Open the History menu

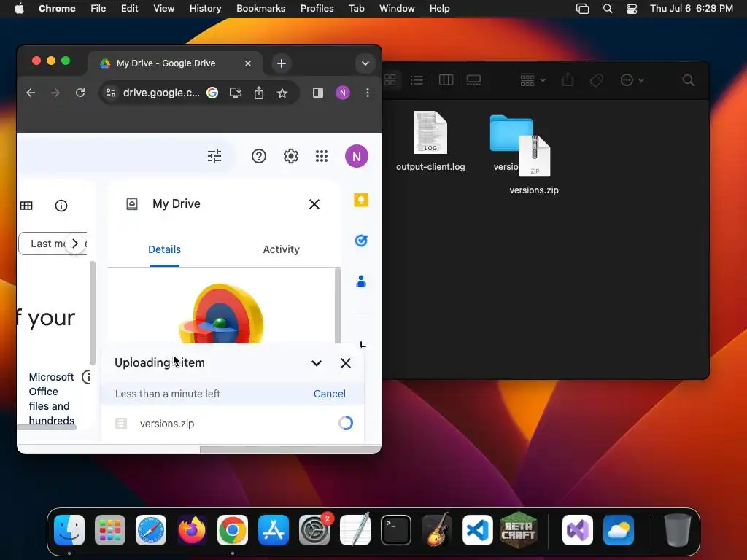pos(205,9)
